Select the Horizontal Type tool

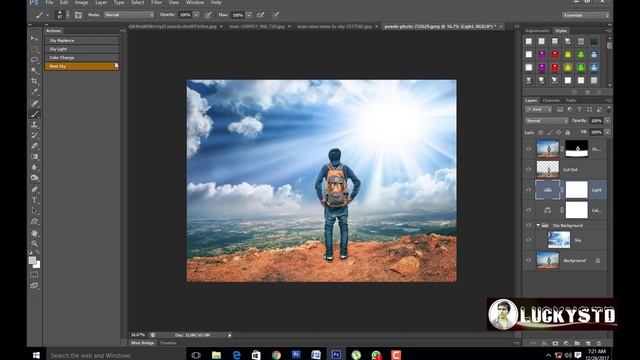click(34, 200)
